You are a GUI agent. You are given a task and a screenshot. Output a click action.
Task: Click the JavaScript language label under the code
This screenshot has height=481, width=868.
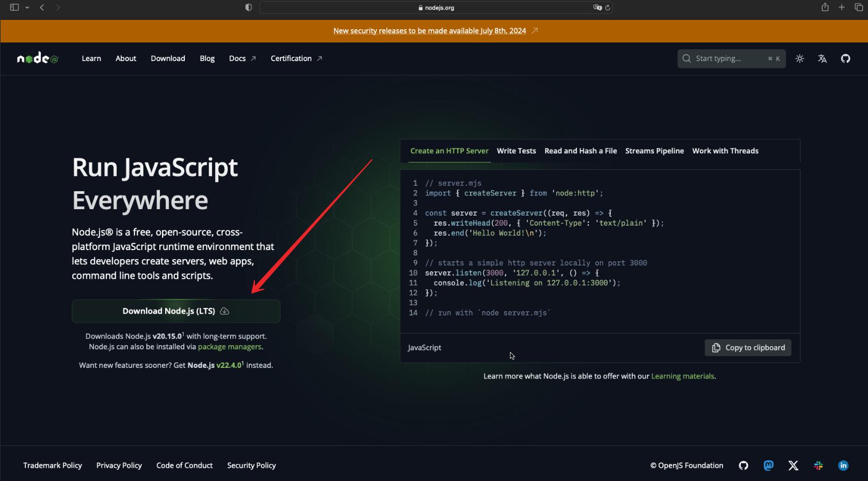tap(424, 348)
